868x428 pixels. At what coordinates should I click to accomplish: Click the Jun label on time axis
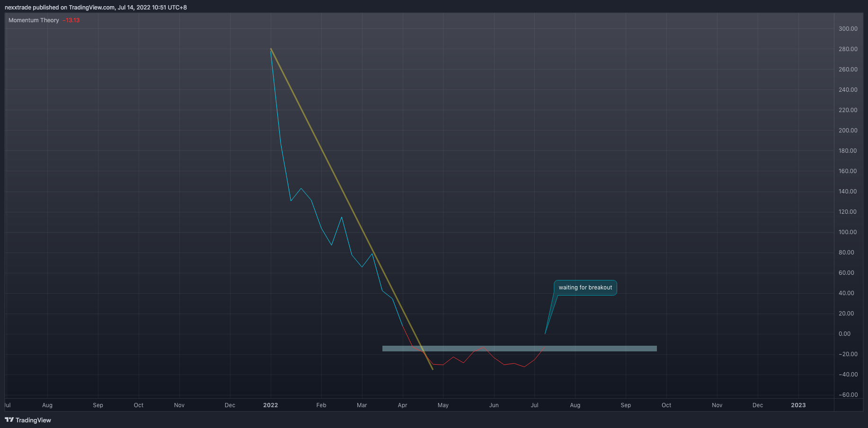click(x=494, y=405)
